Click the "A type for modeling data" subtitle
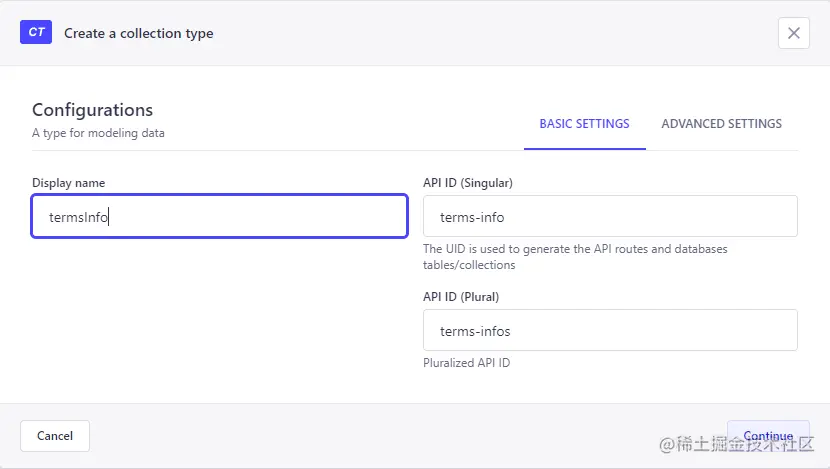The image size is (830, 469). pos(98,133)
